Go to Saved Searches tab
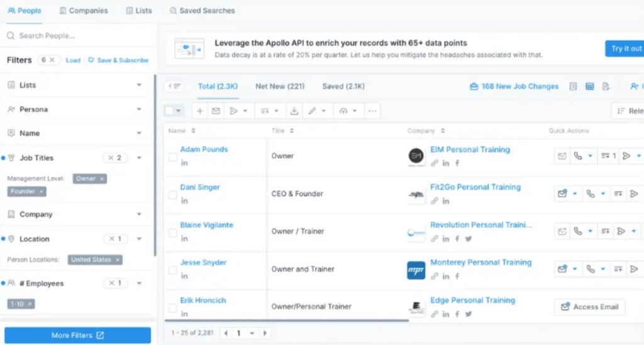Screen dimensions: 644x345 coord(202,11)
